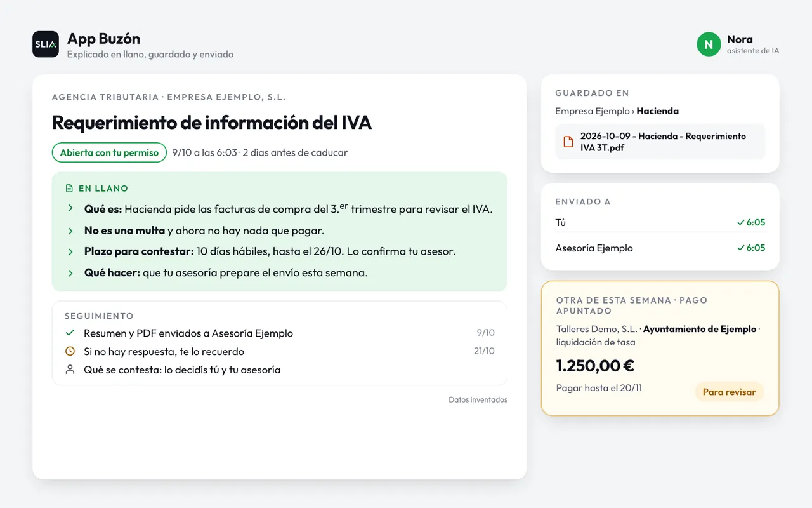Screen dimensions: 812x508
Task: Click the Pagar hasta el 20/11 text
Action: 599,388
